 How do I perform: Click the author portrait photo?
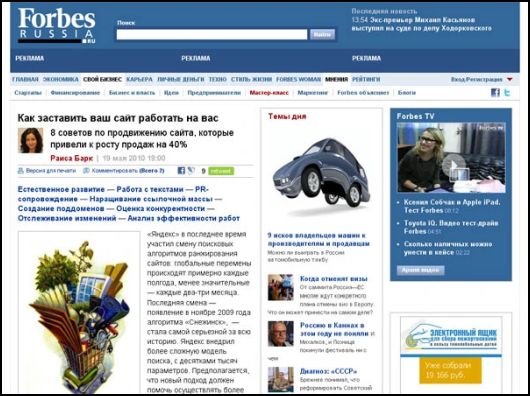point(30,140)
